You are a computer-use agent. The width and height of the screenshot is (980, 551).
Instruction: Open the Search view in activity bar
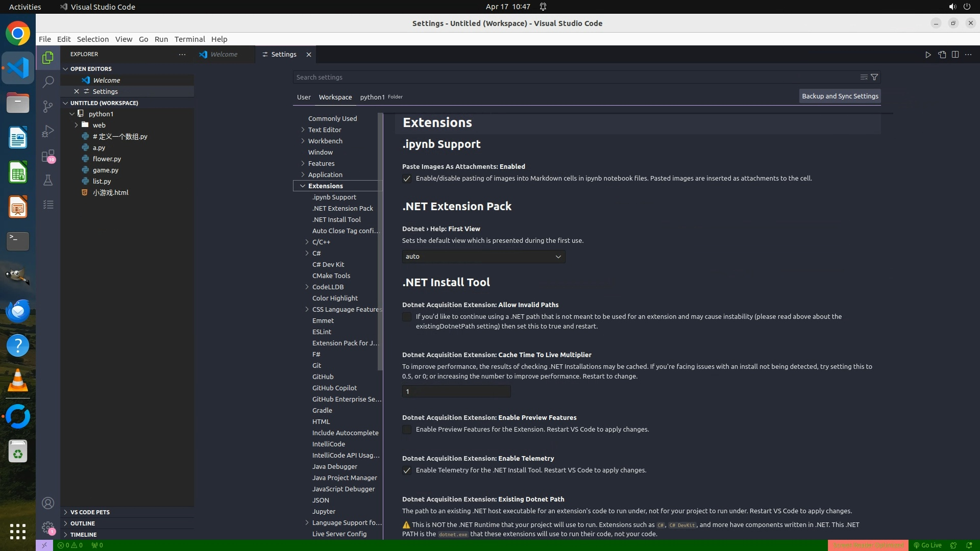point(48,82)
